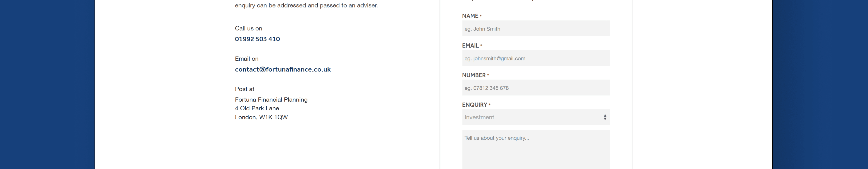Click the 'Email on' heading text
The height and width of the screenshot is (169, 868).
click(247, 59)
